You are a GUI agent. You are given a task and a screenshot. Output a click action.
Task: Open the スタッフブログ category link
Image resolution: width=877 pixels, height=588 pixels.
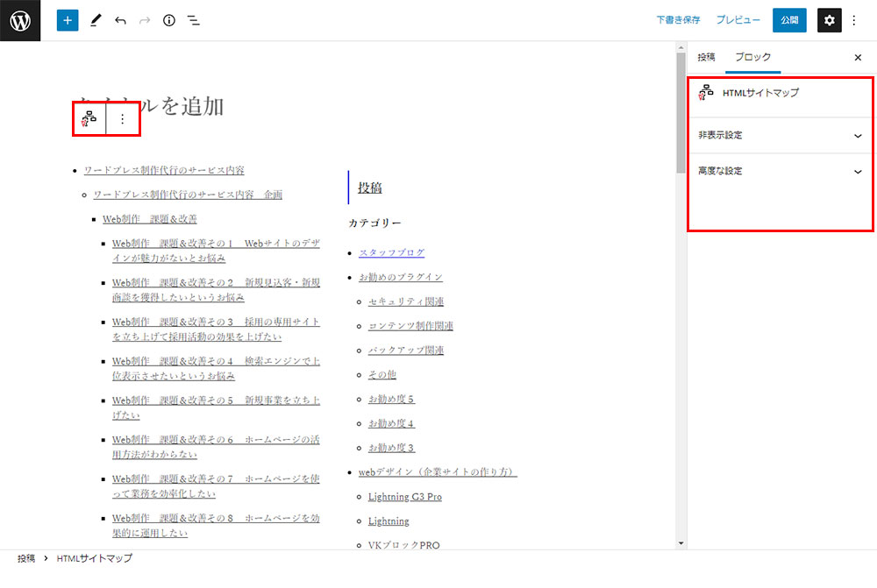(391, 252)
